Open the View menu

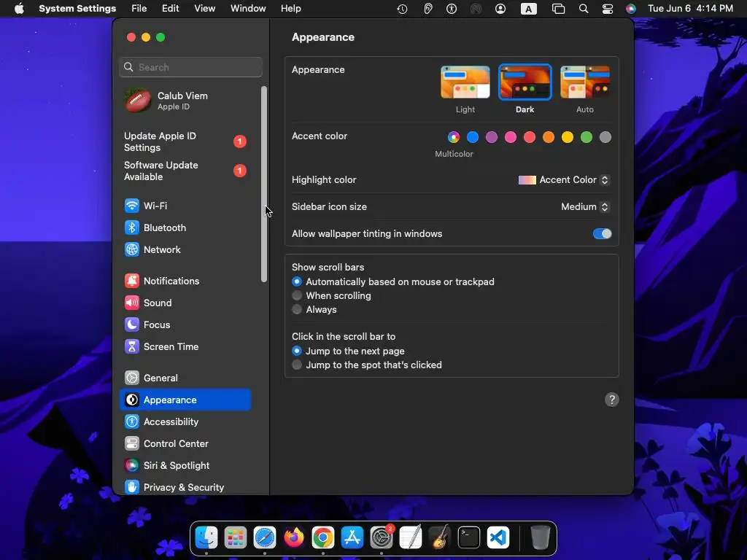tap(205, 9)
